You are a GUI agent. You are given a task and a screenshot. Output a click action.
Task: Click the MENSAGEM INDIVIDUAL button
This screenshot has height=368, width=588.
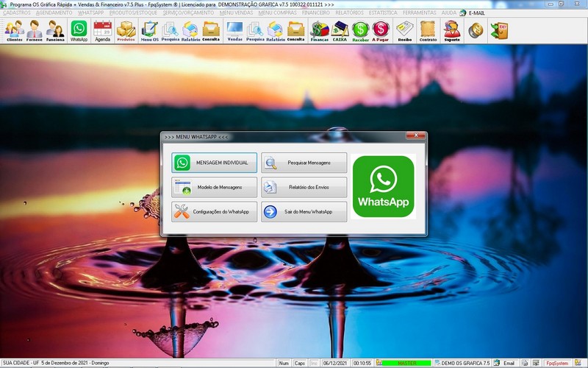point(214,163)
